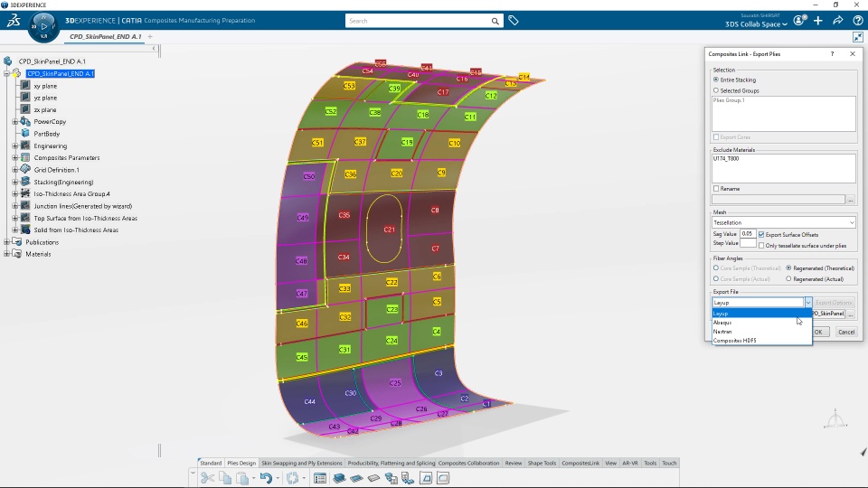This screenshot has width=868, height=488.
Task: Enable the Rename checkbox
Action: click(716, 189)
